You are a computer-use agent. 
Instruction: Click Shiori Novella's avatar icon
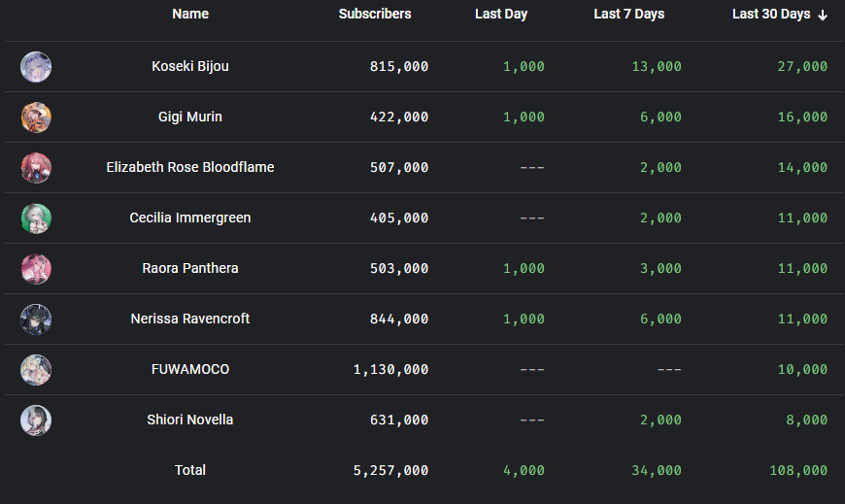click(36, 420)
